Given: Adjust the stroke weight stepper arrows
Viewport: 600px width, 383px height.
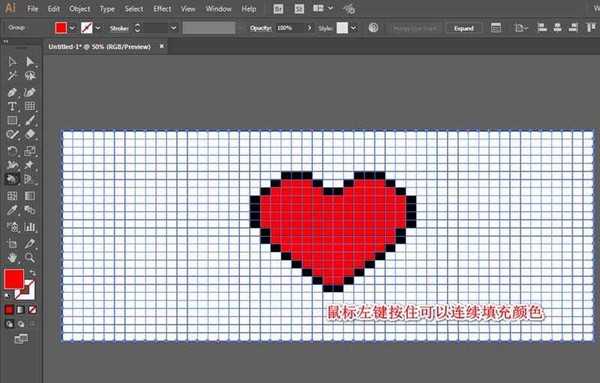Looking at the screenshot, I should coord(138,28).
